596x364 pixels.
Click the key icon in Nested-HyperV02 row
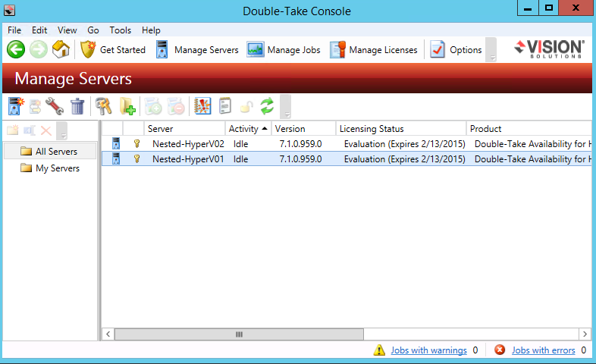click(x=136, y=143)
